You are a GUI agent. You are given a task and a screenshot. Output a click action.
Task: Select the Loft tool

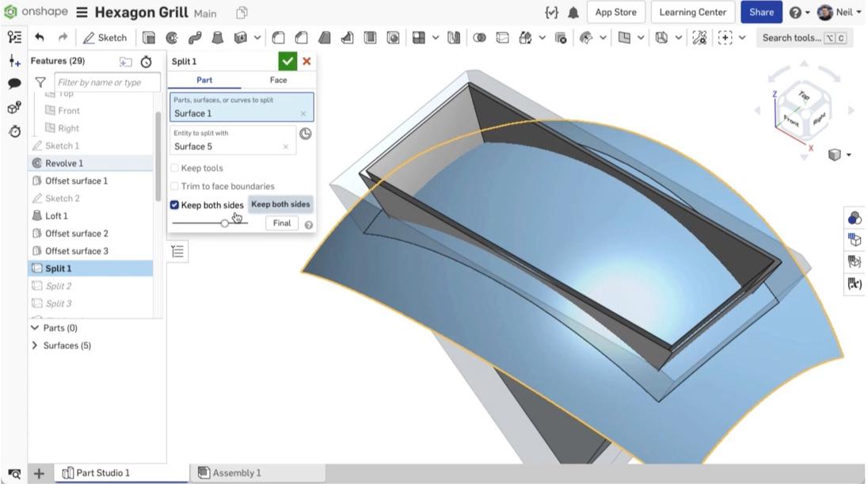[x=219, y=37]
